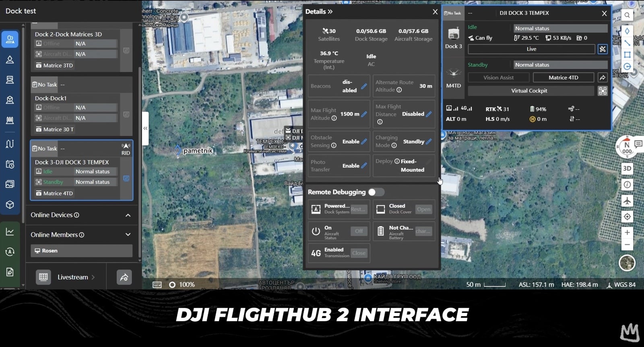This screenshot has height=347, width=644.
Task: Click the Live button for Dock 3
Action: (531, 49)
